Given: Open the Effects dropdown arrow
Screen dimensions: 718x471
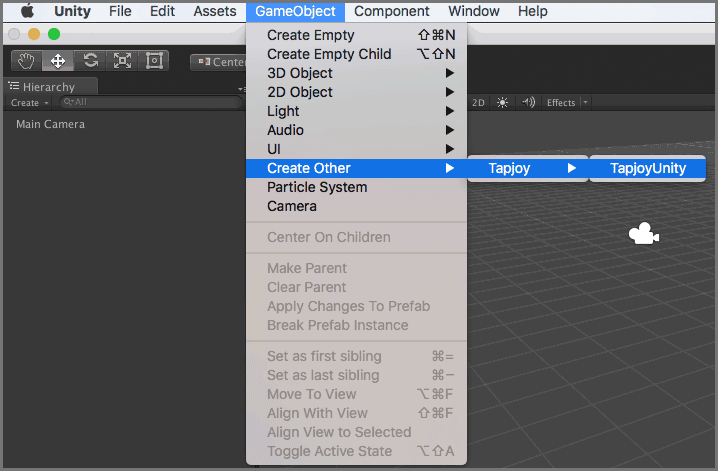Looking at the screenshot, I should 585,103.
